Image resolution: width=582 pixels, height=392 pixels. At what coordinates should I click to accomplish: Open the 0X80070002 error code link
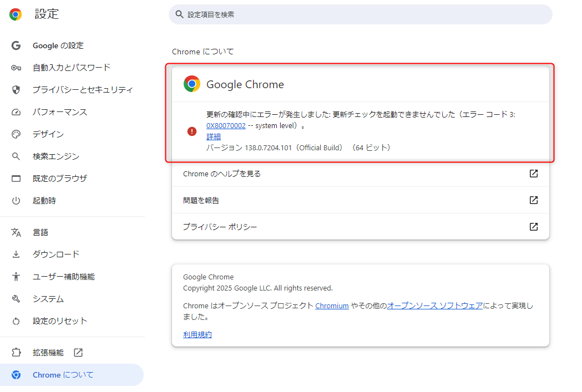226,126
